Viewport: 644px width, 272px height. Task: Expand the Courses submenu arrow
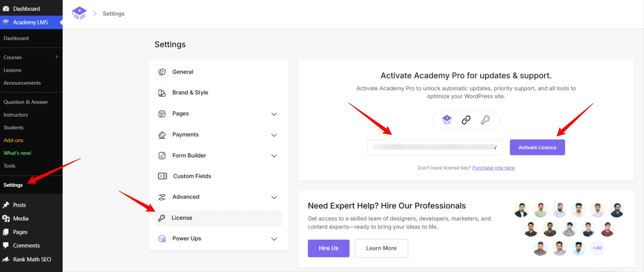57,57
